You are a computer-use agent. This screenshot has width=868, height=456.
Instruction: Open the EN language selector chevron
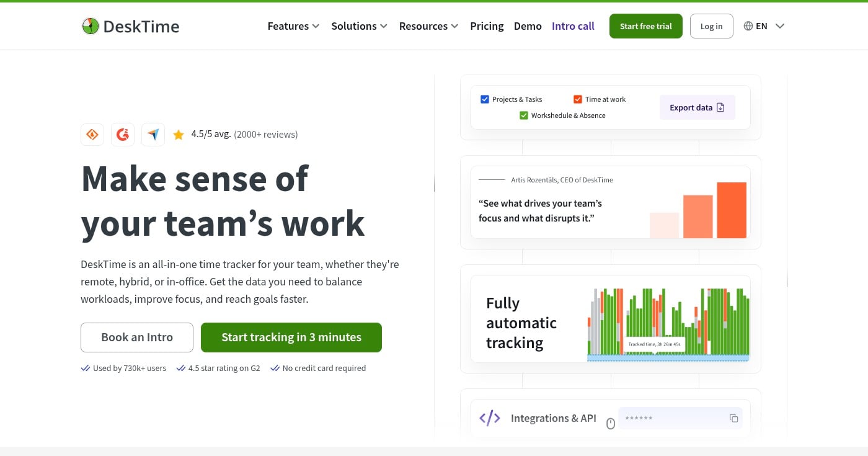(x=780, y=26)
